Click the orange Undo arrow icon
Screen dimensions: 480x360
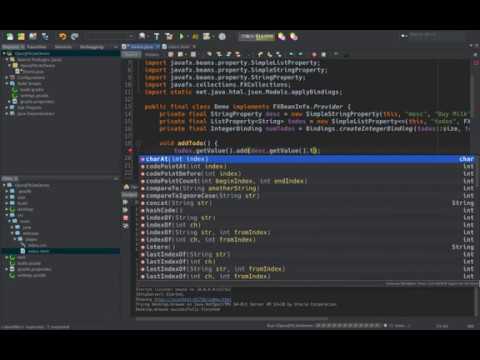point(62,36)
